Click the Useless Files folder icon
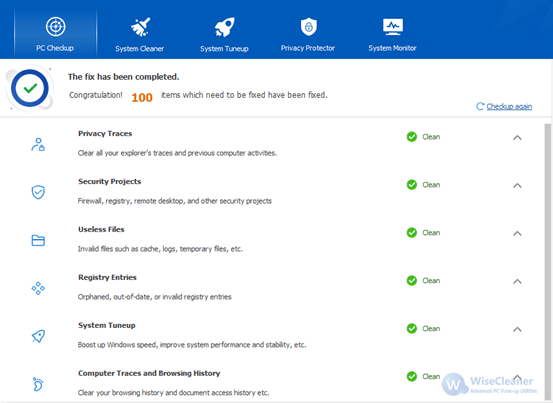This screenshot has width=553, height=403. 38,240
